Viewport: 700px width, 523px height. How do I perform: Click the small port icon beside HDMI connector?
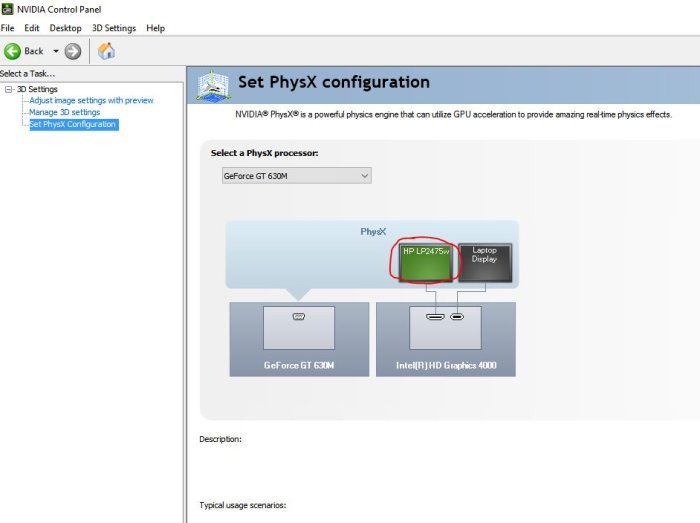(457, 317)
